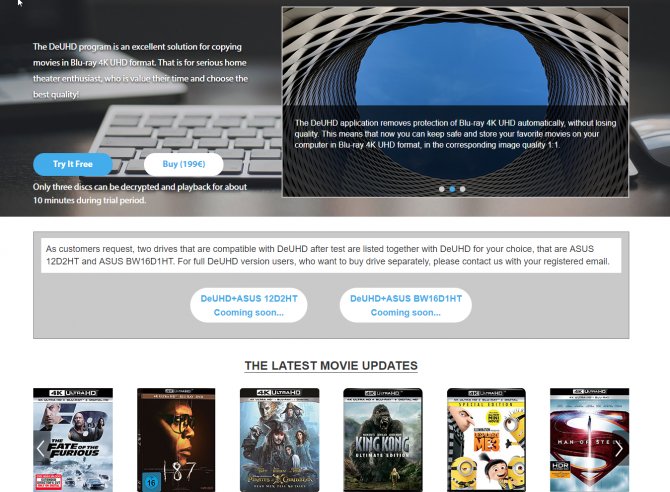The image size is (670, 492).
Task: Open the 187 movie cover
Action: [x=176, y=440]
